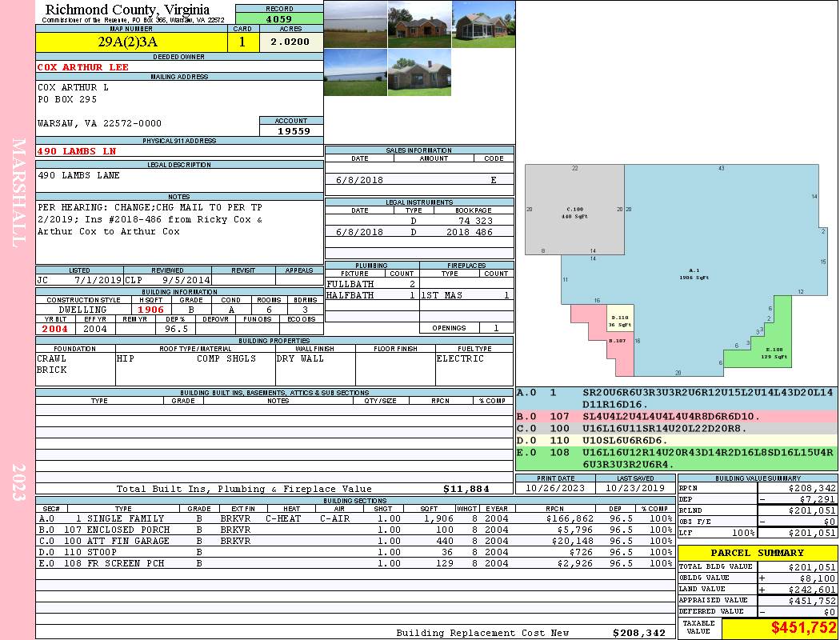Click the TOTAL BLDG VALUE $201,051
This screenshot has height=640, width=840.
click(812, 567)
